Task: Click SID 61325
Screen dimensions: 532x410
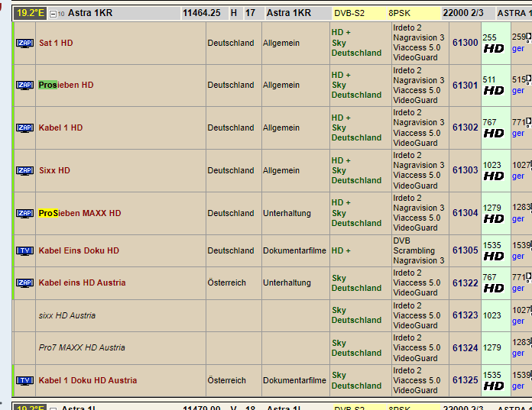Action: [465, 380]
